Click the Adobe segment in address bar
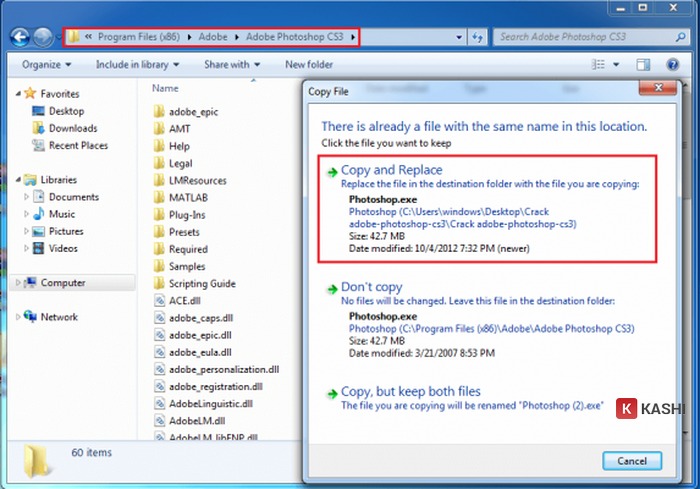The image size is (700, 489). coord(212,37)
